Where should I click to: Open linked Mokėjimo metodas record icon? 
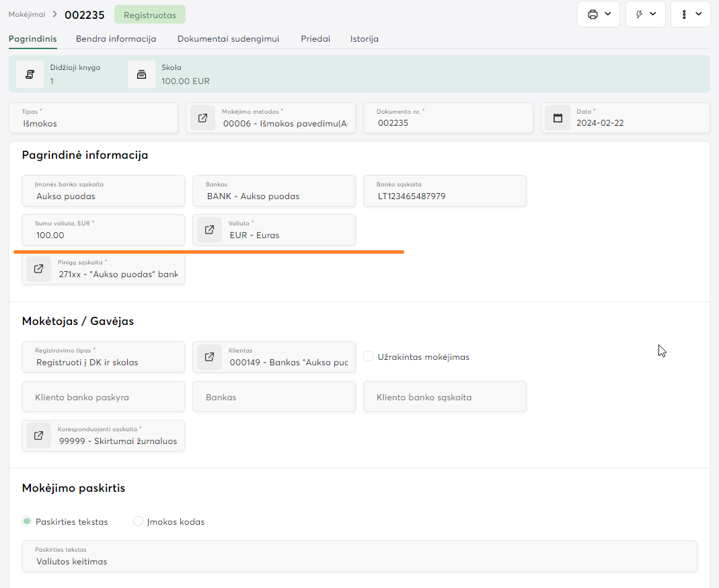tap(203, 118)
